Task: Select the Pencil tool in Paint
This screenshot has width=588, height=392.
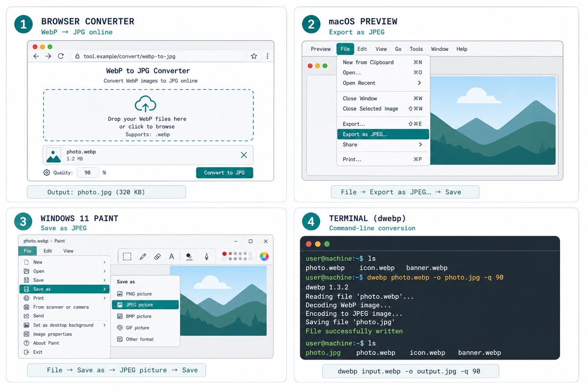Action: tap(143, 256)
